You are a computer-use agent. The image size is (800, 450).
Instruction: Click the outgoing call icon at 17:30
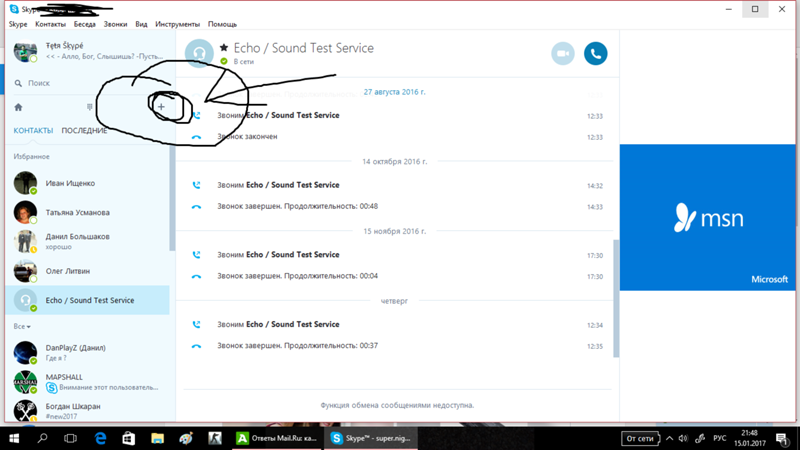(x=196, y=255)
